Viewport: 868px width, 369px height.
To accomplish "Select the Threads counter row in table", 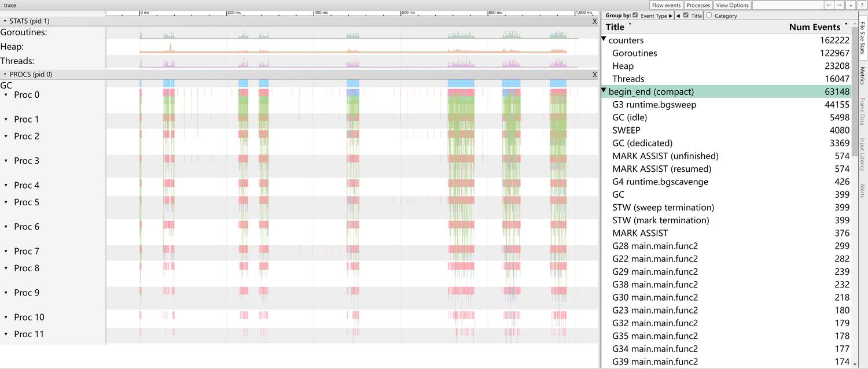I will tap(726, 79).
